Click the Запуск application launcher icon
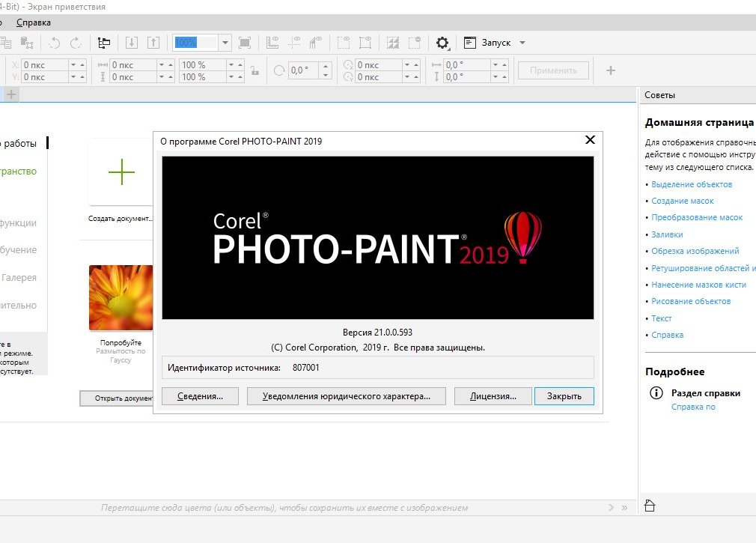 click(x=469, y=43)
